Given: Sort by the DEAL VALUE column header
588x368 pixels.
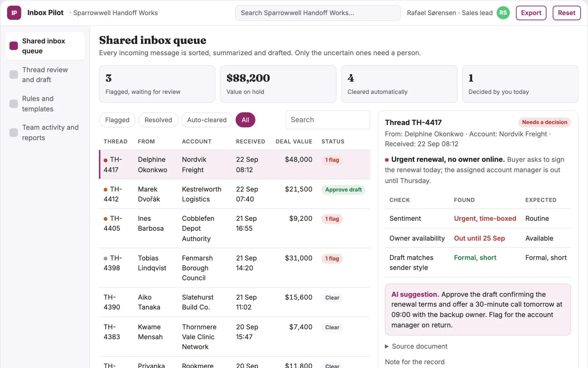Looking at the screenshot, I should tap(294, 142).
